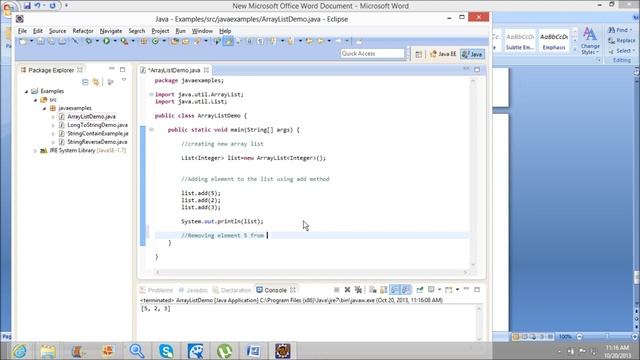Click the magnifier search taskbar icon
This screenshot has height=360, width=640.
137,351
